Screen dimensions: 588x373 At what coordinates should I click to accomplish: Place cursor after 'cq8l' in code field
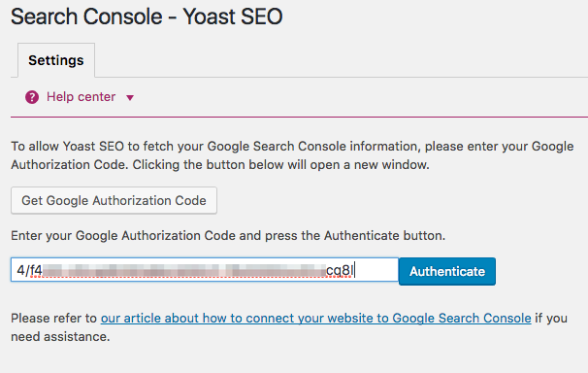tap(355, 270)
